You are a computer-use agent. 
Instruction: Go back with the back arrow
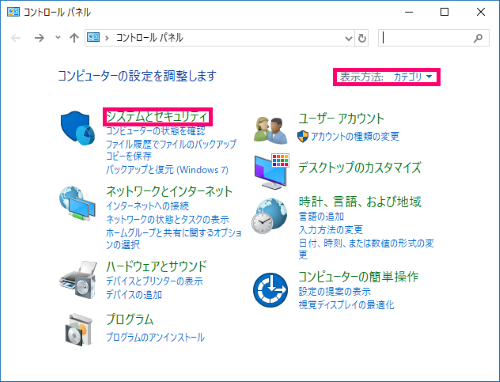16,38
